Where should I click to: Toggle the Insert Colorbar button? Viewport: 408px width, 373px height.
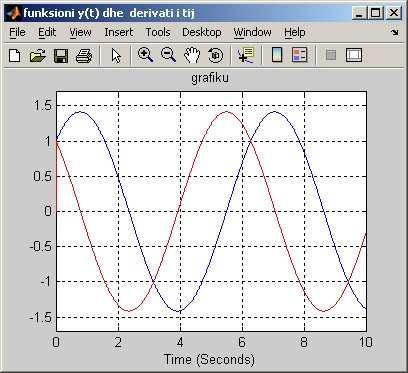click(277, 55)
